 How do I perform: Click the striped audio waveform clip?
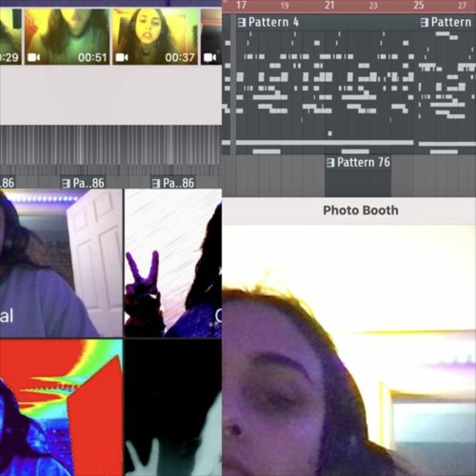pos(110,145)
